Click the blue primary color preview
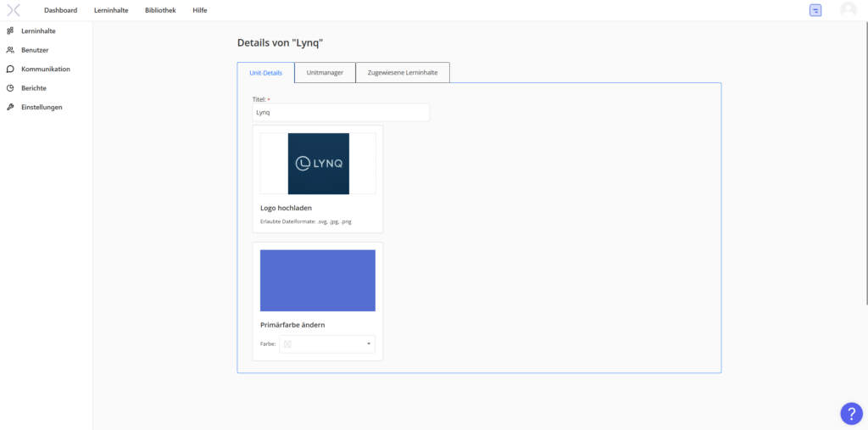Image resolution: width=868 pixels, height=430 pixels. click(x=318, y=281)
